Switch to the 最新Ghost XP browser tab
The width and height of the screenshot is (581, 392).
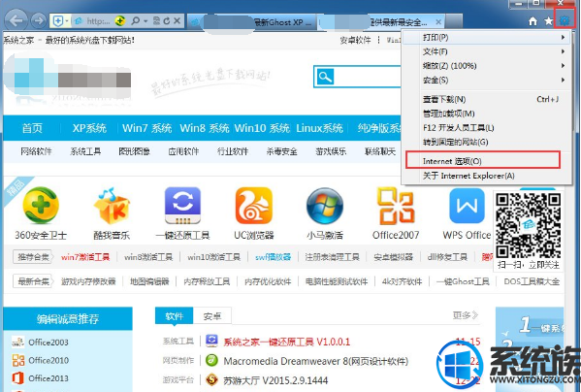coord(252,22)
